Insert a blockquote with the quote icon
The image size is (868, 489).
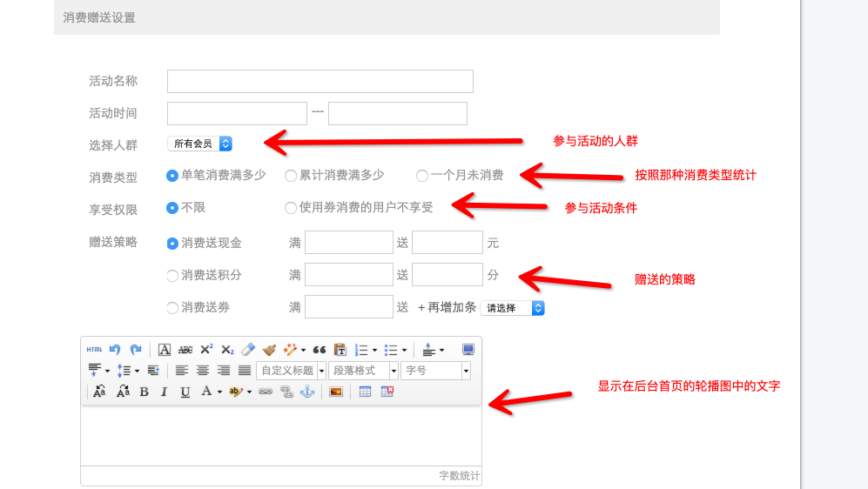(x=320, y=350)
